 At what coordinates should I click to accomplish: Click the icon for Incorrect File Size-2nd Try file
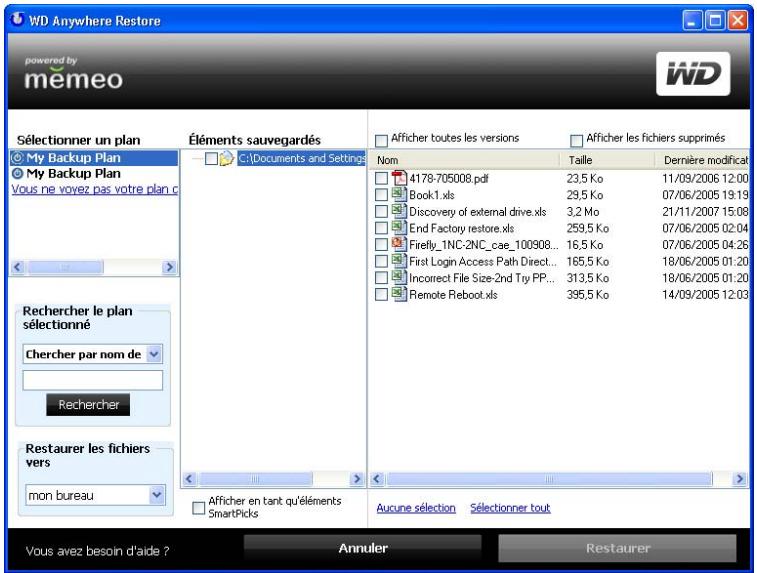coord(399,278)
